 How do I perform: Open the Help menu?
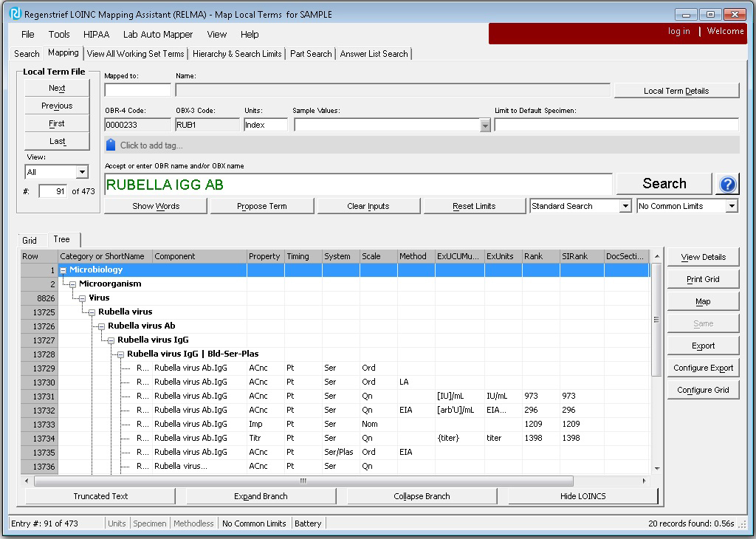tap(250, 34)
